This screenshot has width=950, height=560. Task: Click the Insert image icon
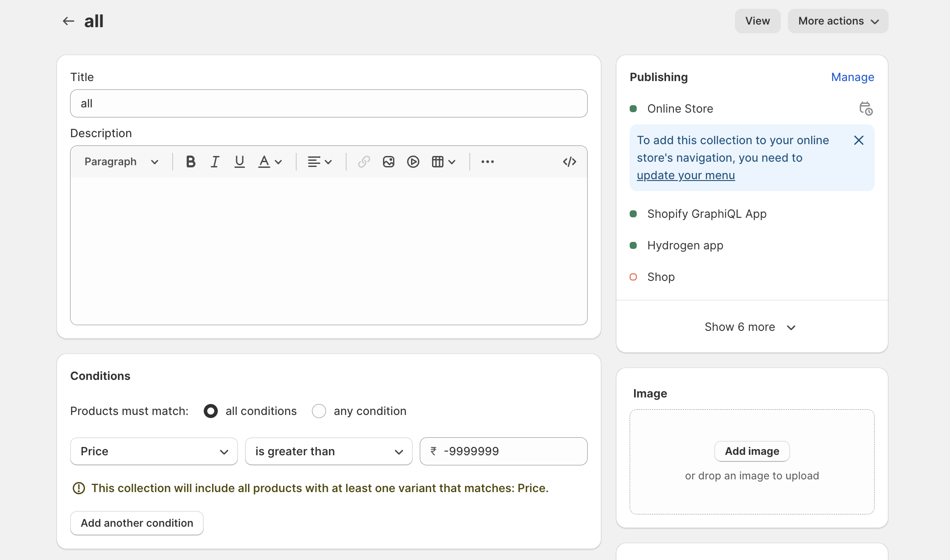click(x=388, y=161)
